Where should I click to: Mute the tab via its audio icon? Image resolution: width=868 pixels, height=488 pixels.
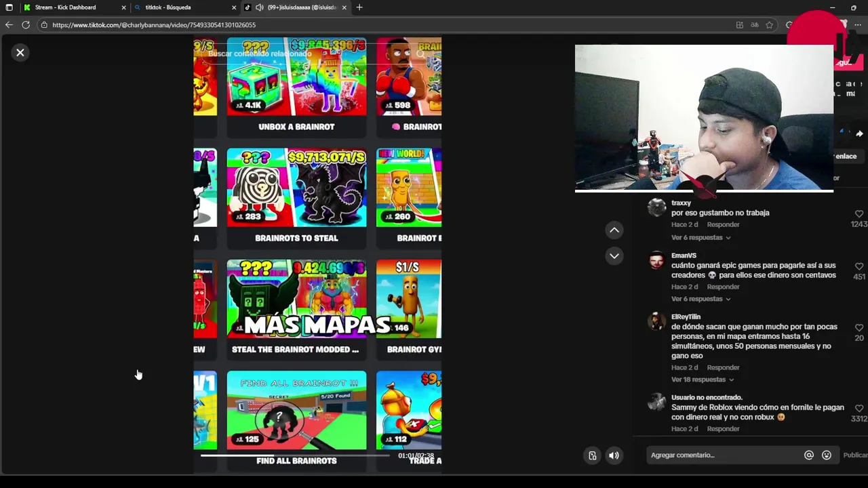(x=259, y=7)
